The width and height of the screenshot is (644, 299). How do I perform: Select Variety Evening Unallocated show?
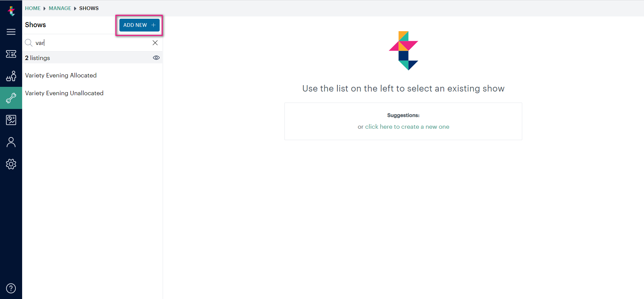[x=92, y=93]
